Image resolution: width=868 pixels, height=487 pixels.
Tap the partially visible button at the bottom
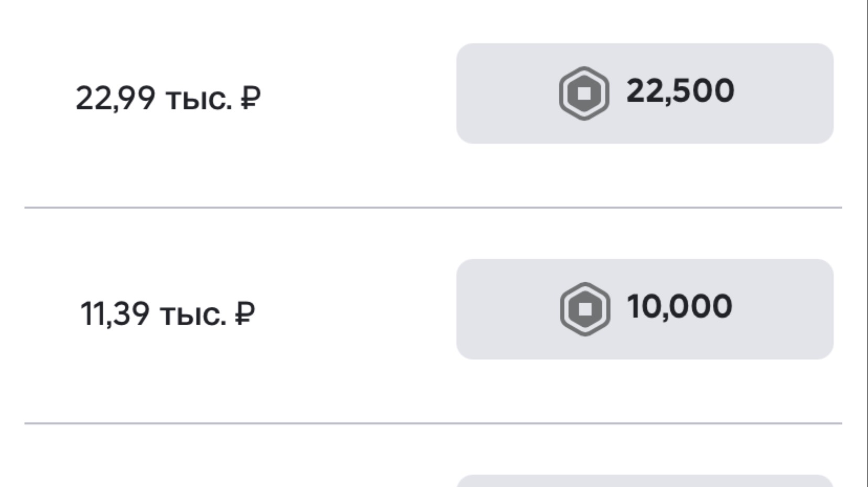click(x=645, y=481)
